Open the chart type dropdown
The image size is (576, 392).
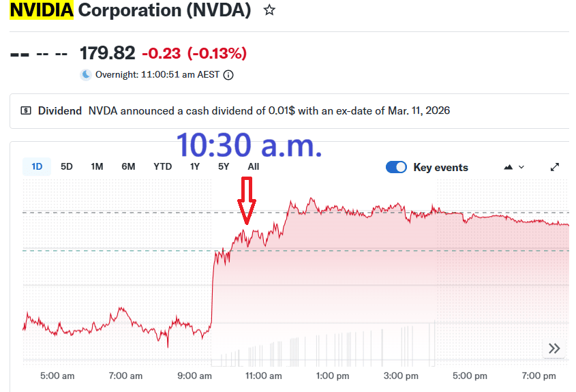[x=513, y=167]
